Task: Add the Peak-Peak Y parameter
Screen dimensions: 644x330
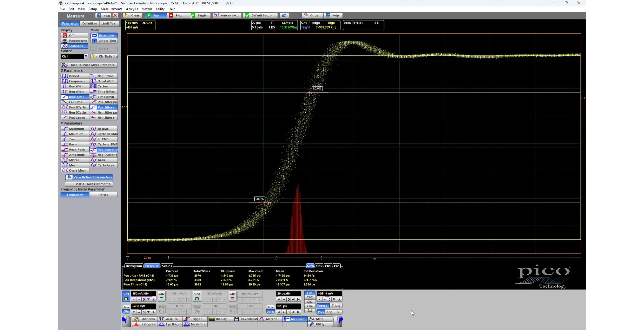Action: (x=75, y=150)
